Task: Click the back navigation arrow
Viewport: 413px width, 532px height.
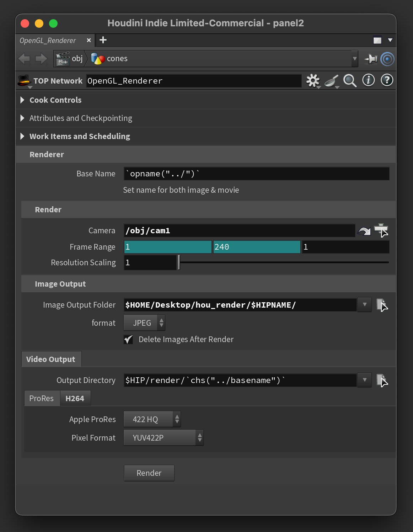Action: [x=24, y=59]
